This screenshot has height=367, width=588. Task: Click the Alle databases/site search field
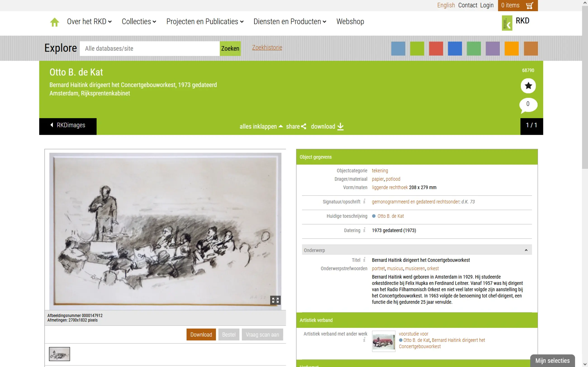[149, 49]
